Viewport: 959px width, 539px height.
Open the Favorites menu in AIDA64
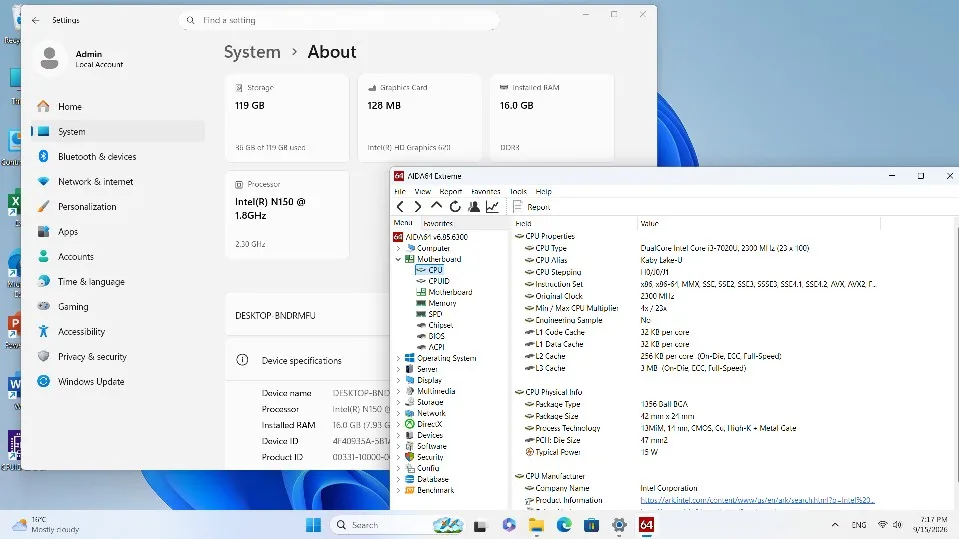486,191
